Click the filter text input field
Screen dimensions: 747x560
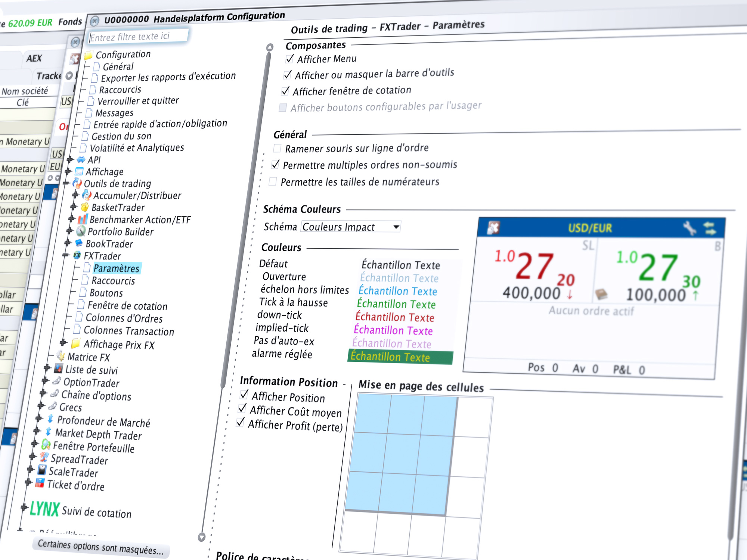(x=138, y=37)
